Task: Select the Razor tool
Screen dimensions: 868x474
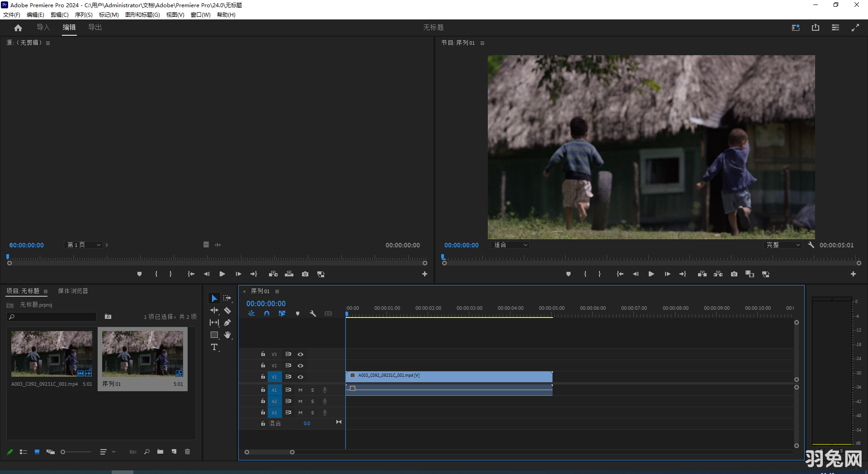Action: [227, 311]
